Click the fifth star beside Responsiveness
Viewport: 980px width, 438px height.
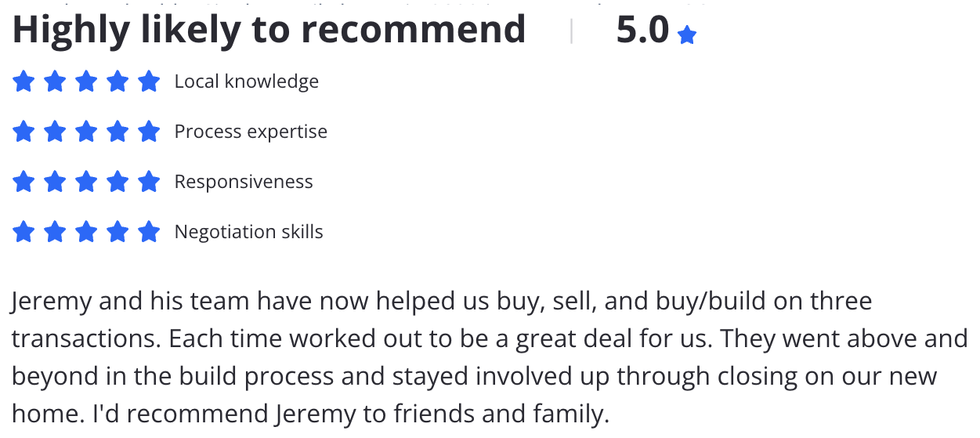click(x=149, y=182)
